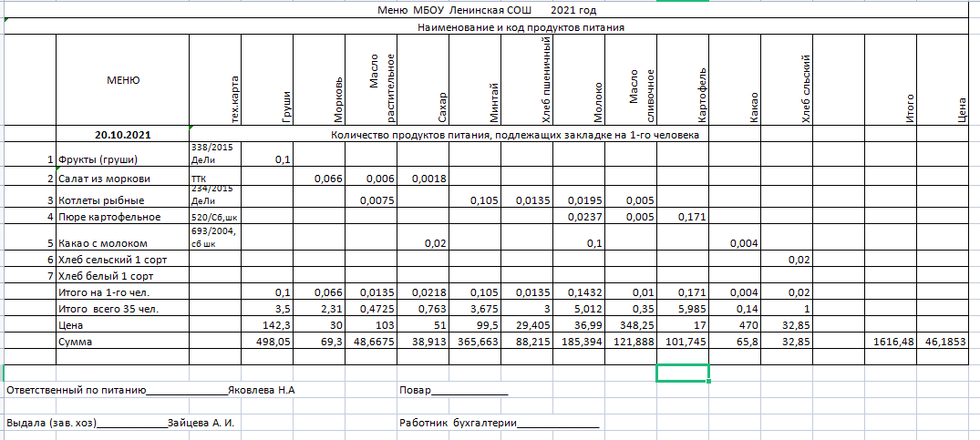This screenshot has width=980, height=440.
Task: Click the grand total cell 1616,48
Action: point(891,340)
